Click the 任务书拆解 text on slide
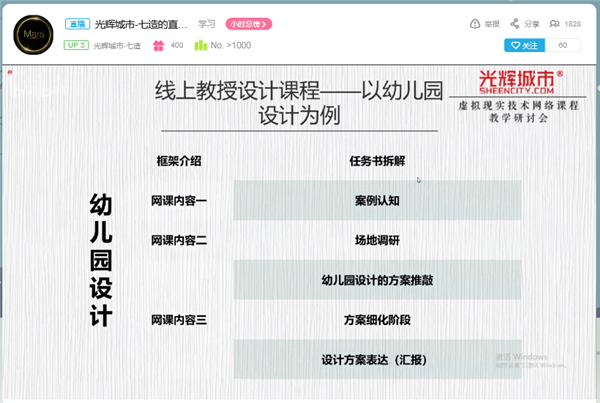Viewport: 600px width, 403px height. (x=377, y=160)
